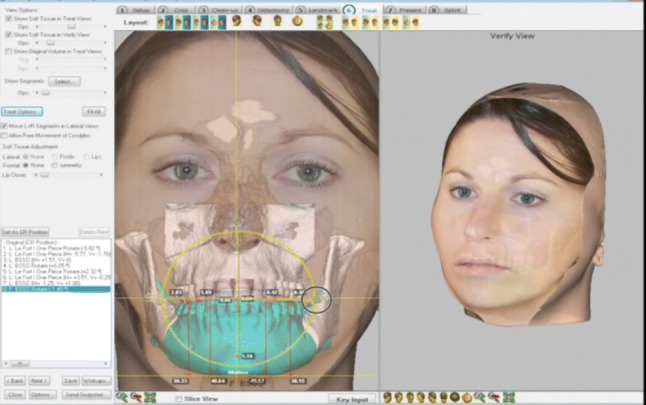Click the zoom-in magnifier icon under the treat view
The height and width of the screenshot is (405, 646).
(121, 397)
